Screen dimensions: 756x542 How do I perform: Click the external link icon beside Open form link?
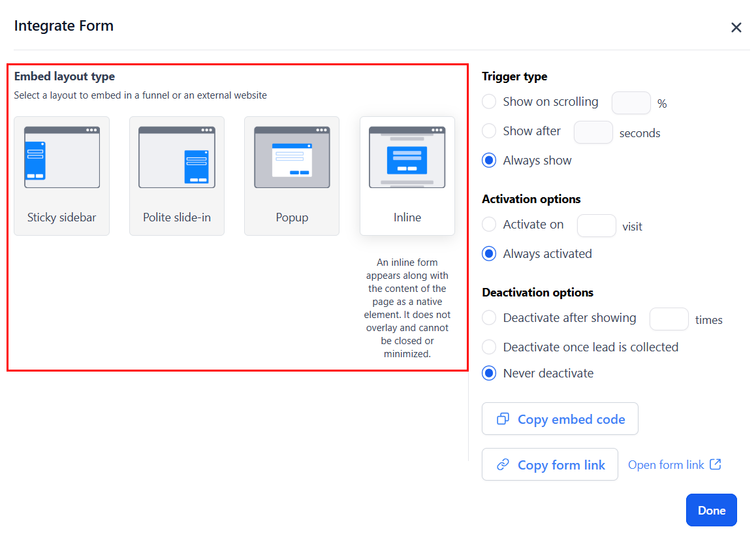pyautogui.click(x=716, y=464)
